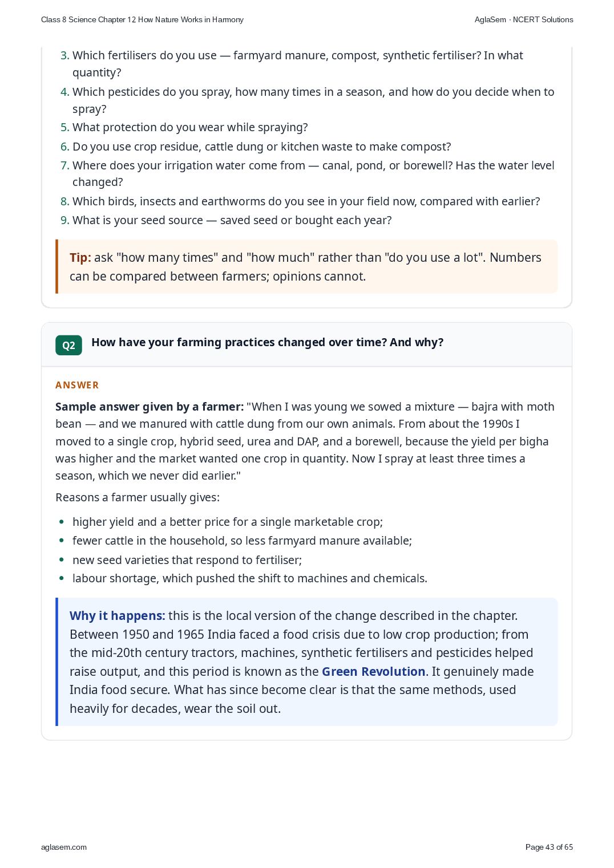Click list item 9 about seed source
Screen dimensions: 614x868
coord(226,220)
